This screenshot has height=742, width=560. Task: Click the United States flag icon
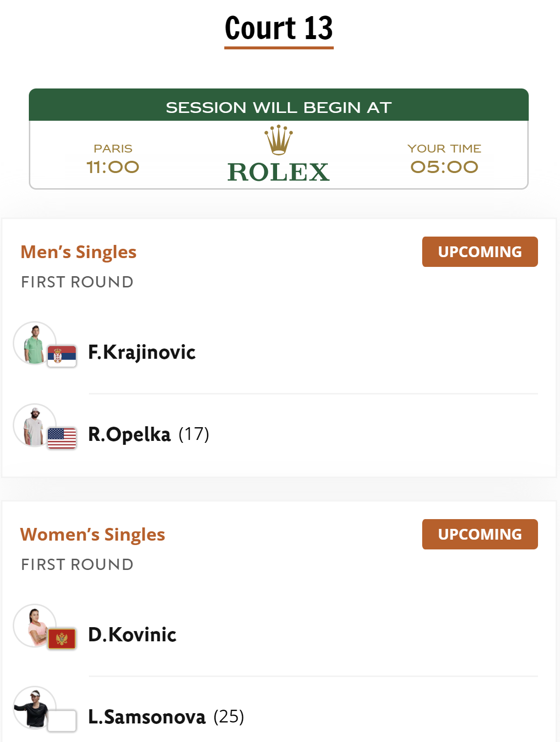point(62,438)
